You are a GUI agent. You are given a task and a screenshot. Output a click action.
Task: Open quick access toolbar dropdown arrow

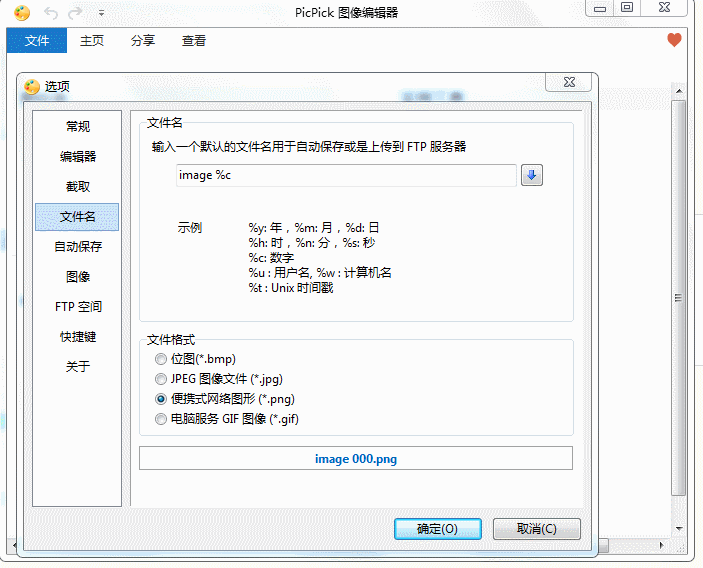pyautogui.click(x=101, y=13)
